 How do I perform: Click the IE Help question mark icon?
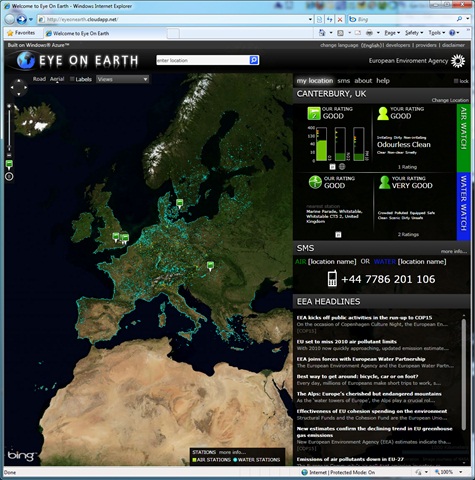452,33
